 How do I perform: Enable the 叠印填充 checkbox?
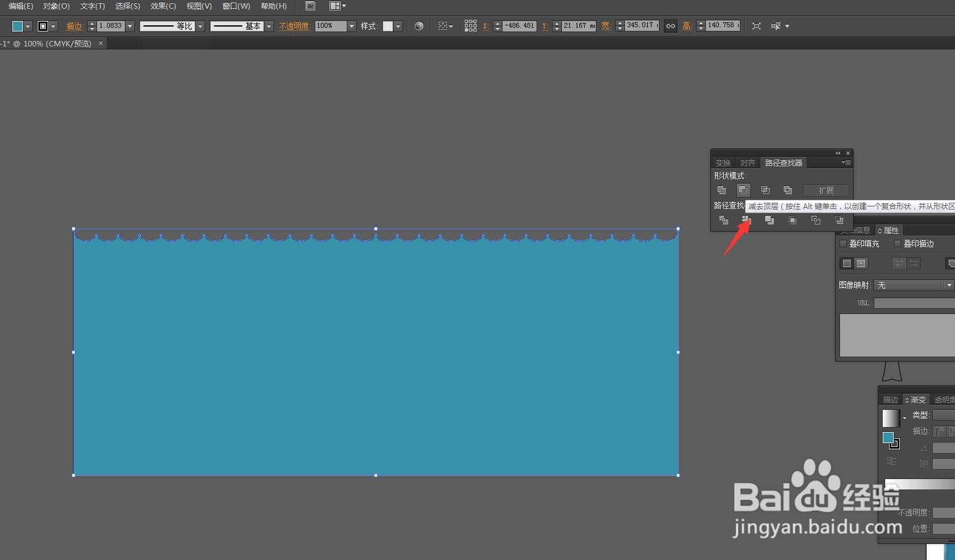(843, 244)
